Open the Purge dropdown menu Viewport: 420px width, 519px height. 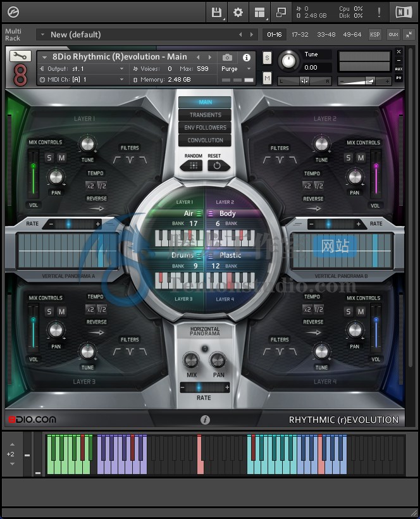(236, 69)
